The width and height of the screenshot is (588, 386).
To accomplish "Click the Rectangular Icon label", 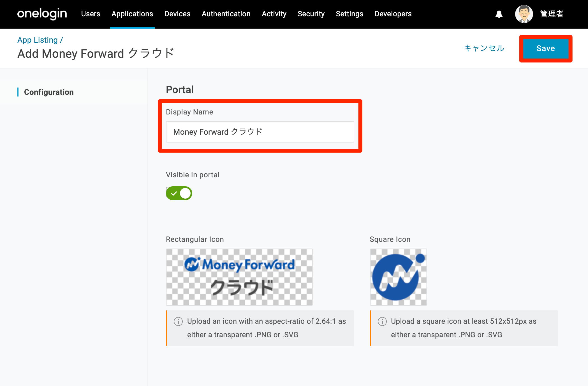I will [x=195, y=239].
